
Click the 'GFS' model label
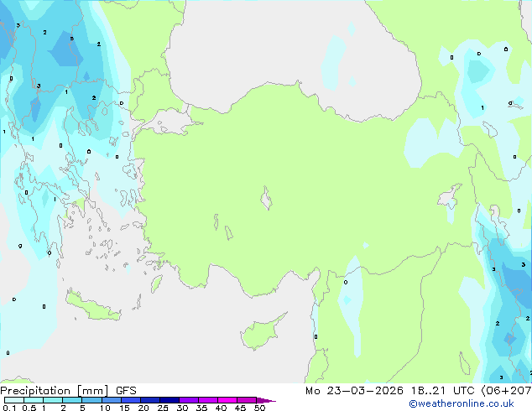coord(126,391)
